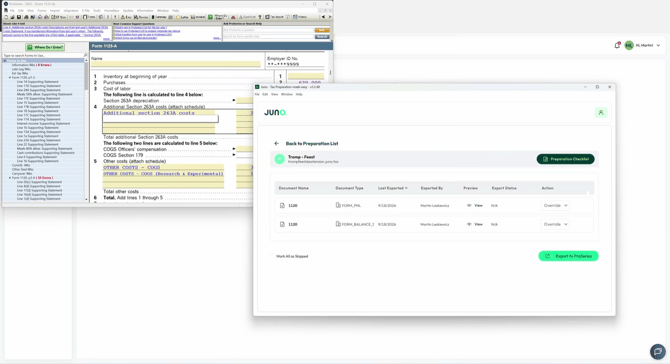Click the Review toolbar icon in ProSeries
This screenshot has height=364, width=670.
coord(141,17)
